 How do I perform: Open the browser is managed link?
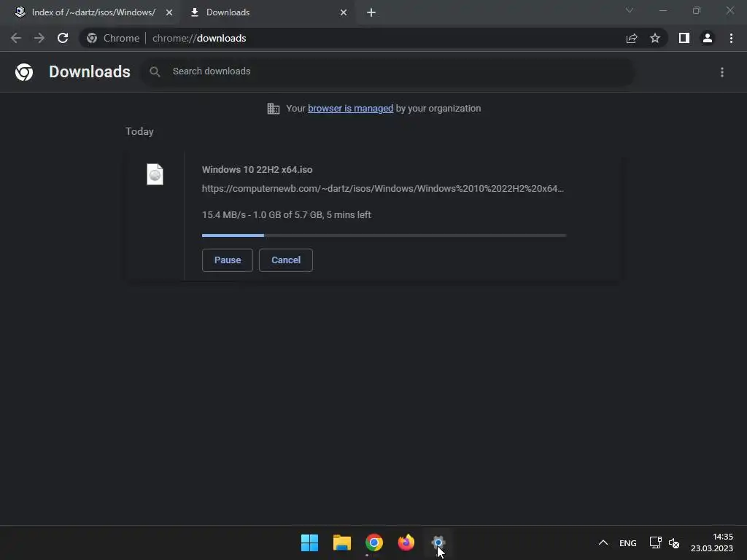[x=351, y=109]
